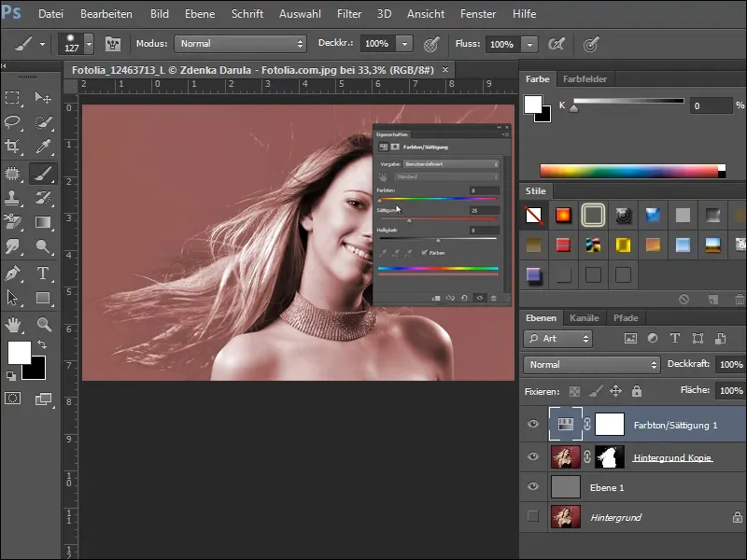Toggle Quick Mask mode
Image resolution: width=747 pixels, height=560 pixels.
(12, 399)
